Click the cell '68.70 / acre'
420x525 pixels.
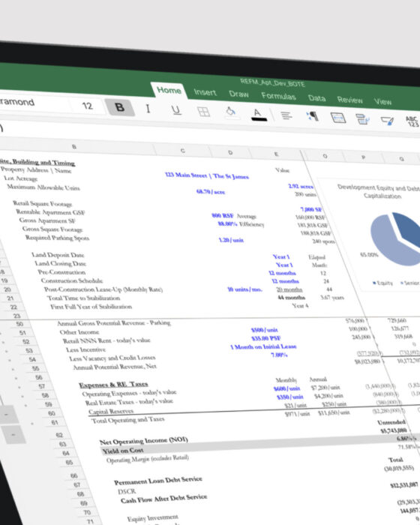click(210, 191)
